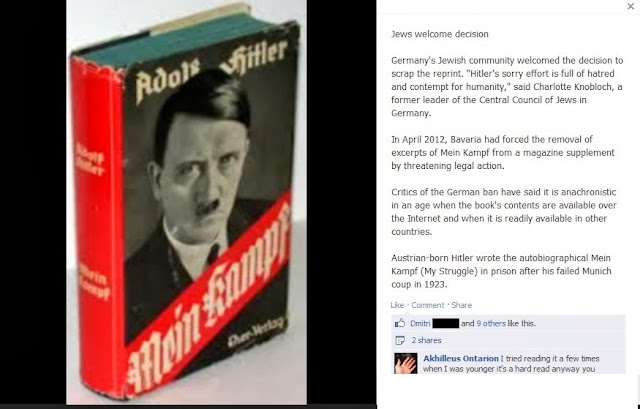Viewport: 640px width, 409px height.
Task: Click the black margin left of the photo
Action: point(33,202)
